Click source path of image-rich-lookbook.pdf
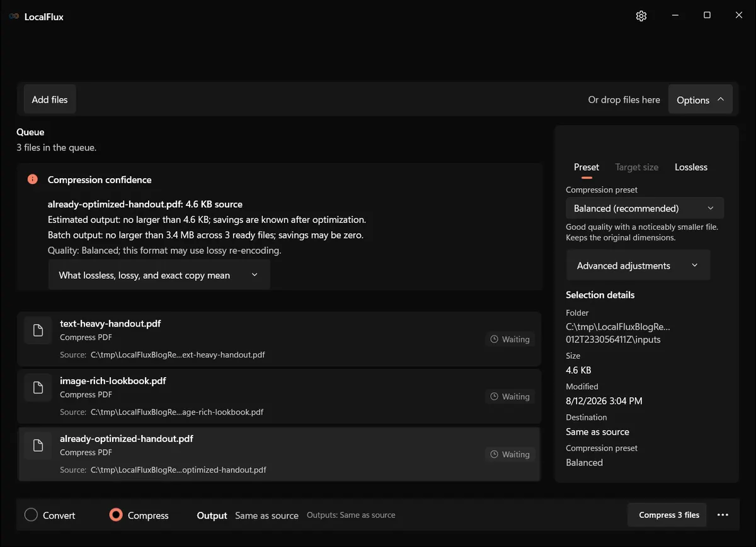 point(177,412)
